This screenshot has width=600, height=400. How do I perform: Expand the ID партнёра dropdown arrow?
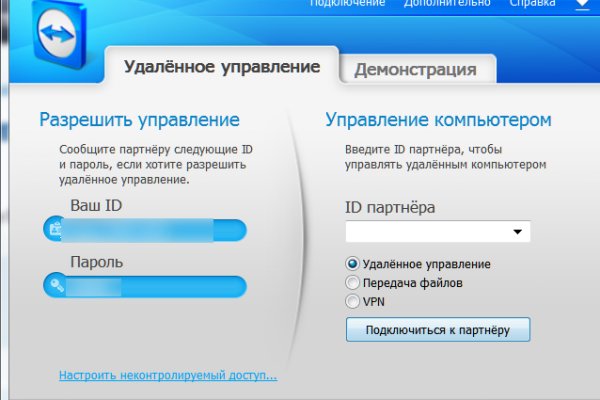pyautogui.click(x=518, y=232)
